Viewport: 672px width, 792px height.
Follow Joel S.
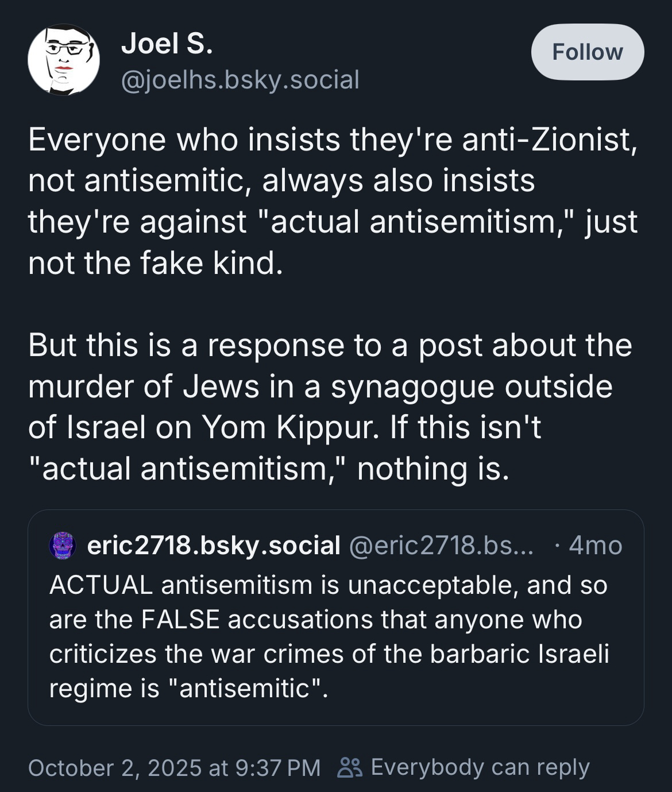pos(587,52)
